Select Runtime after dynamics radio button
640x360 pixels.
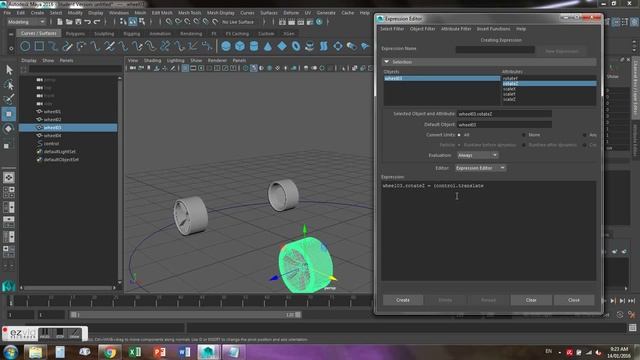click(x=524, y=145)
